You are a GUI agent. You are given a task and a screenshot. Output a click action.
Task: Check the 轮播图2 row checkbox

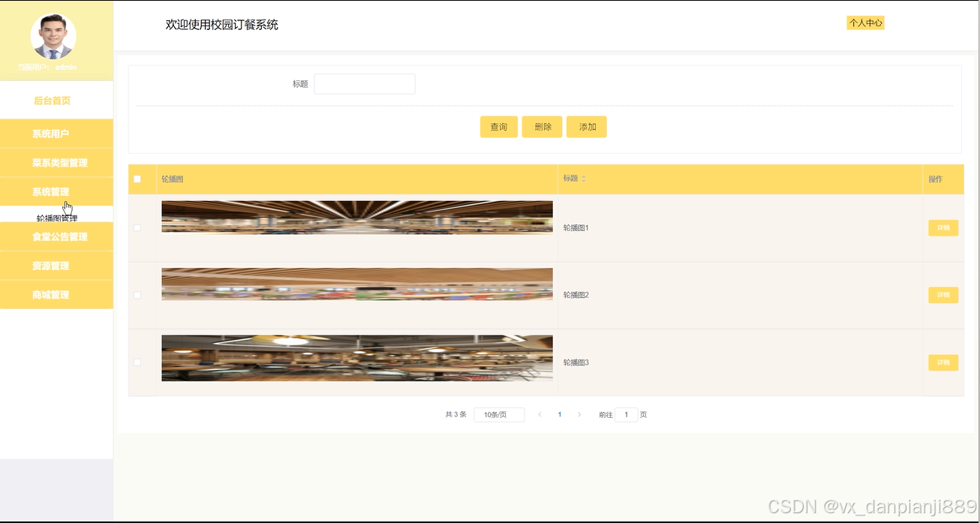pos(137,295)
